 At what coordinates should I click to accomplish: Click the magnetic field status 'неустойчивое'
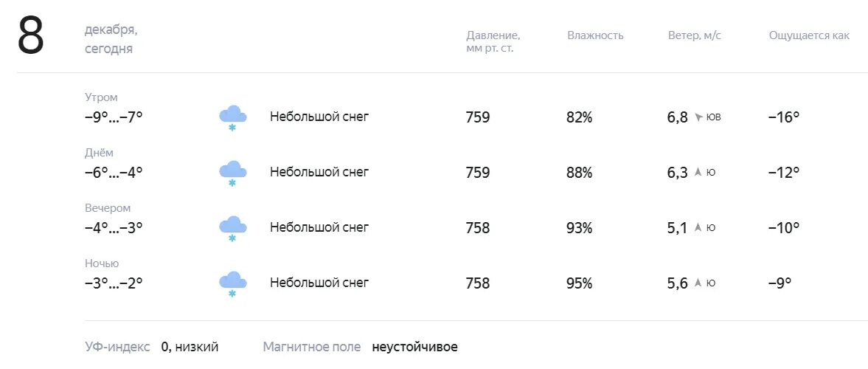(414, 348)
